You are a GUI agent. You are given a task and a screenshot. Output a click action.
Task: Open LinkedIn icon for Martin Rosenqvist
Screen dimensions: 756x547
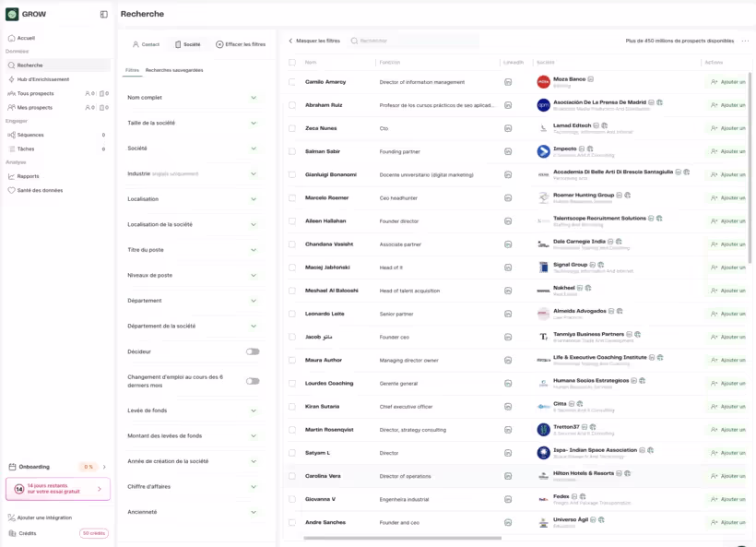point(508,430)
